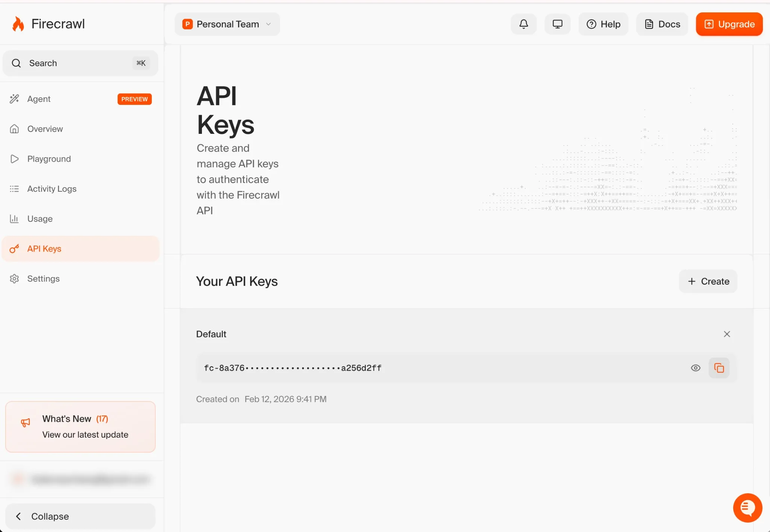Viewport: 770px width, 532px height.
Task: Click the 'Feb 12, 2026 9:41 PM' date
Action: coord(285,399)
